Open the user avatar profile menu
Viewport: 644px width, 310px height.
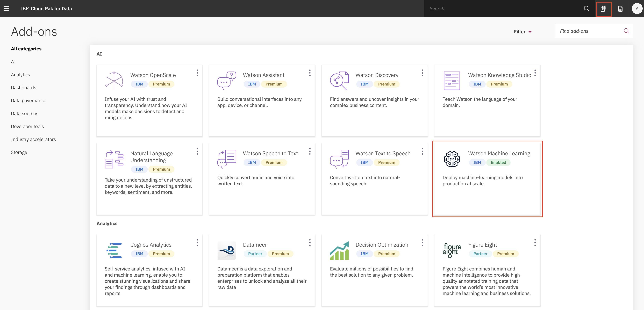pos(637,9)
